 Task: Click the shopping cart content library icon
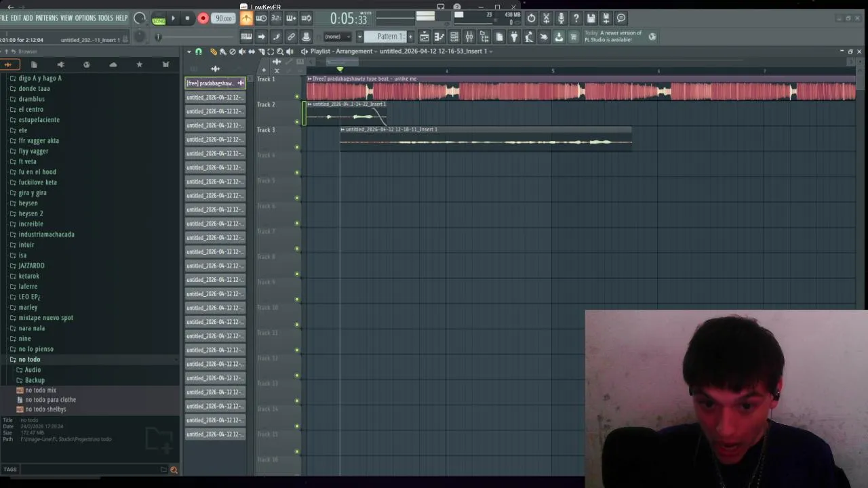[573, 37]
